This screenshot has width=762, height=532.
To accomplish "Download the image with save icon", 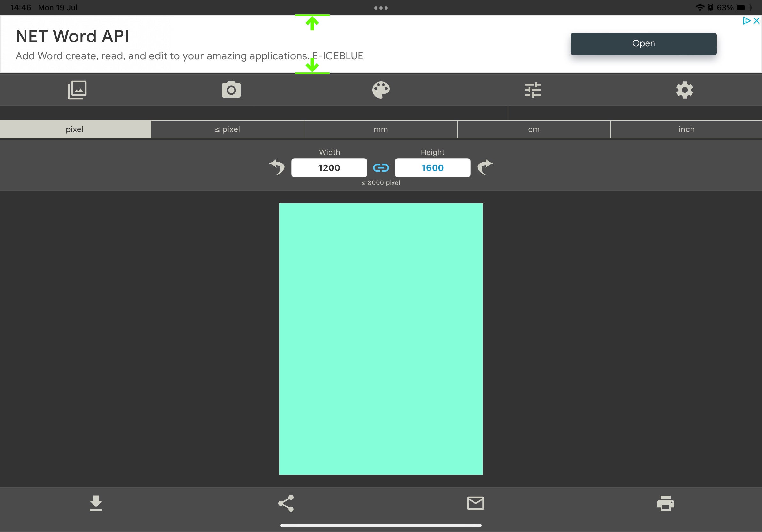I will point(96,503).
